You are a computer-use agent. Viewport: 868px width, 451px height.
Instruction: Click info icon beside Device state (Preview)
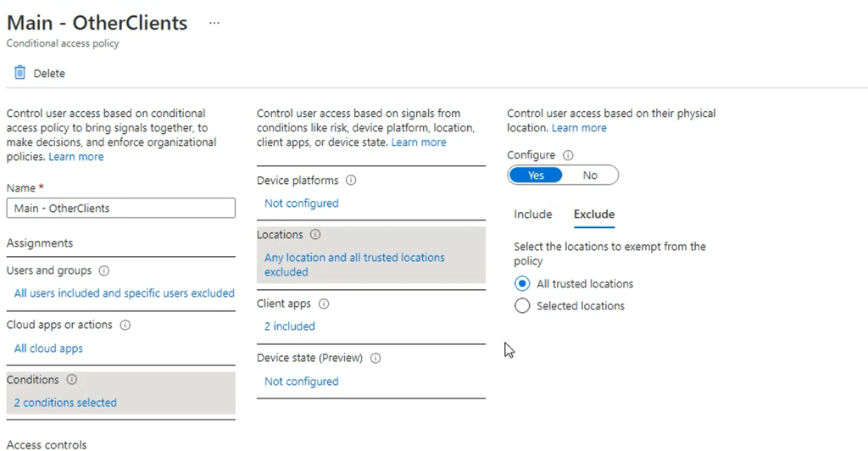[x=376, y=359]
